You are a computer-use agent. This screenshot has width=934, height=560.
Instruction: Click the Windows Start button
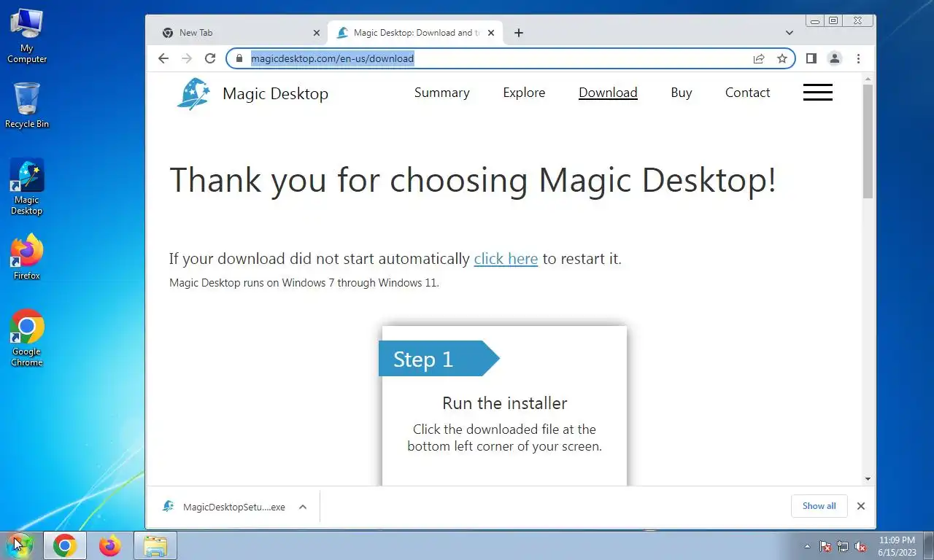pos(19,545)
